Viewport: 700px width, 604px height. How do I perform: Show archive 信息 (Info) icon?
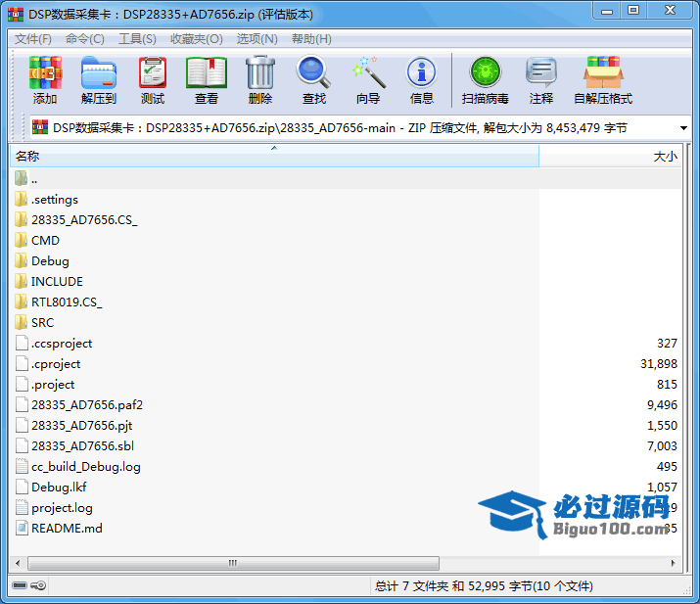point(422,73)
